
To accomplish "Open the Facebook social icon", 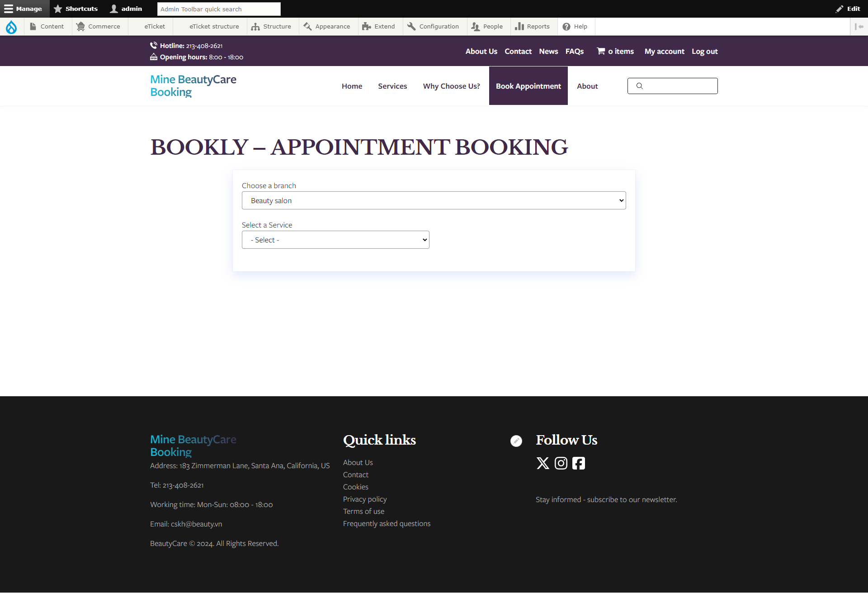I will click(578, 463).
